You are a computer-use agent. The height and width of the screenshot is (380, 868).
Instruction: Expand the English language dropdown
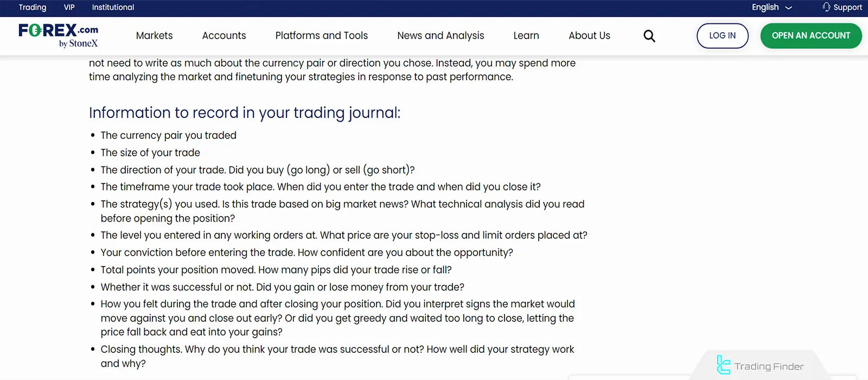[771, 7]
